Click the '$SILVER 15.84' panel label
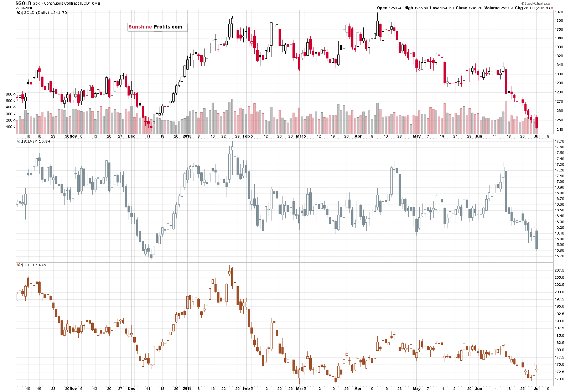This screenshot has height=392, width=570. click(36, 141)
